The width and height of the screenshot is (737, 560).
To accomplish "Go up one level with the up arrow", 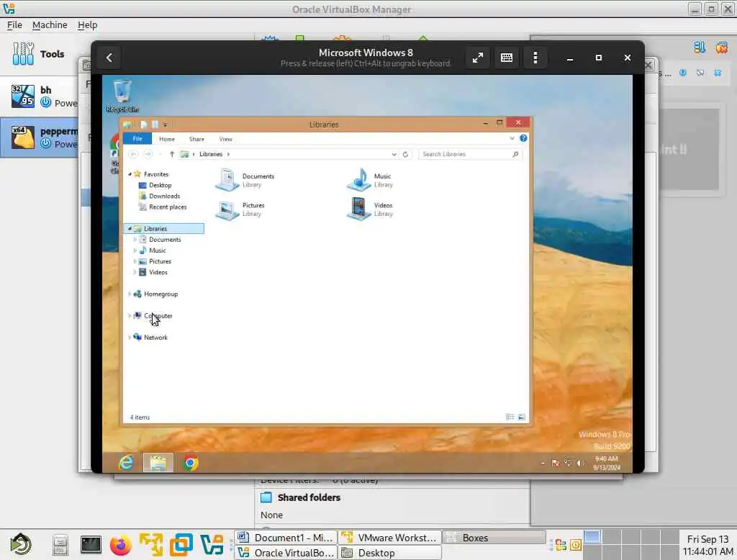I will tap(171, 154).
